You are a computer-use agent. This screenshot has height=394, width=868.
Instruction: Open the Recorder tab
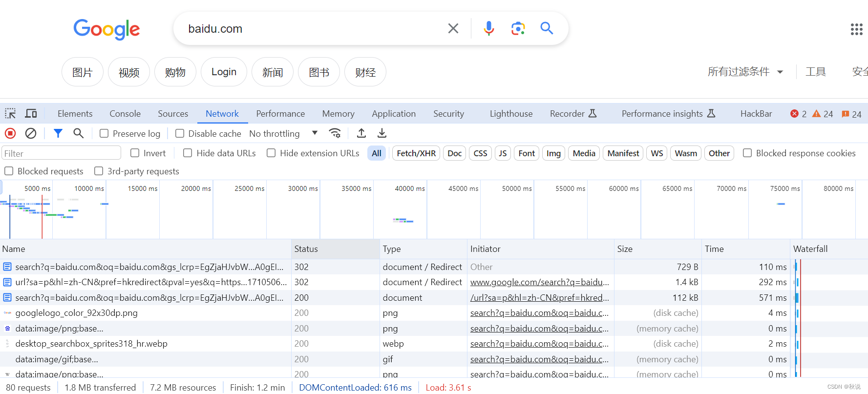pyautogui.click(x=573, y=114)
